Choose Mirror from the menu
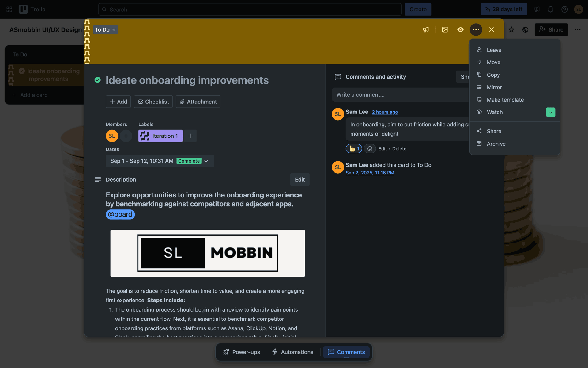The height and width of the screenshot is (368, 588). tap(514, 87)
